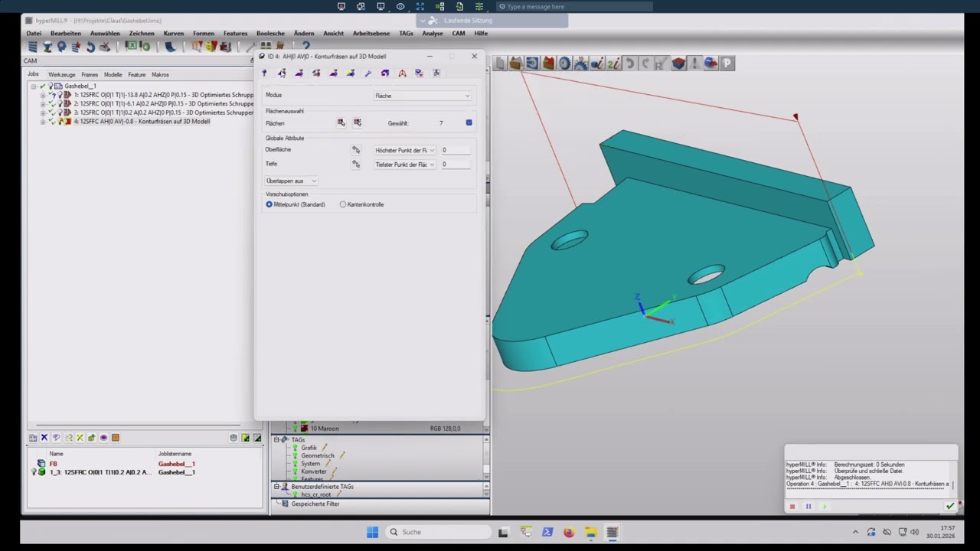Click the Oberfläche offset value field
Screen dimensions: 980x551
pyautogui.click(x=456, y=150)
